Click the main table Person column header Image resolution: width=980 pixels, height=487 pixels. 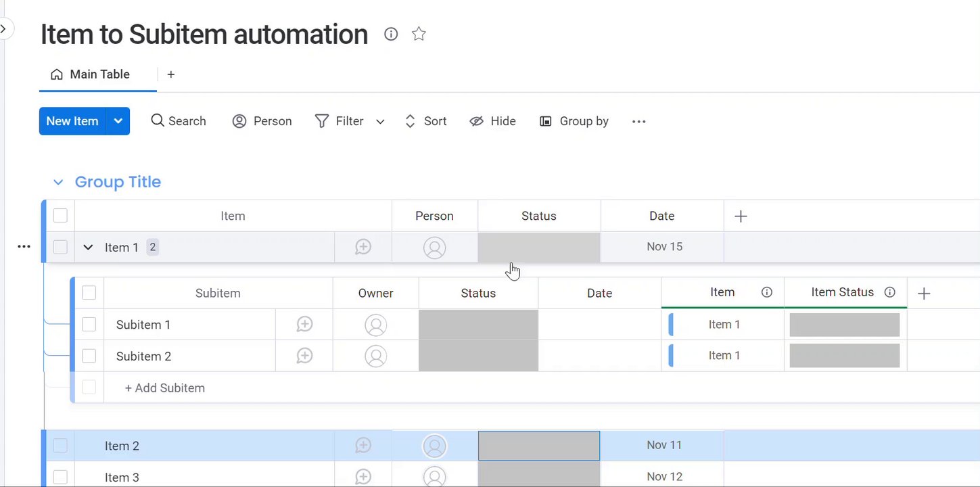[x=435, y=216]
